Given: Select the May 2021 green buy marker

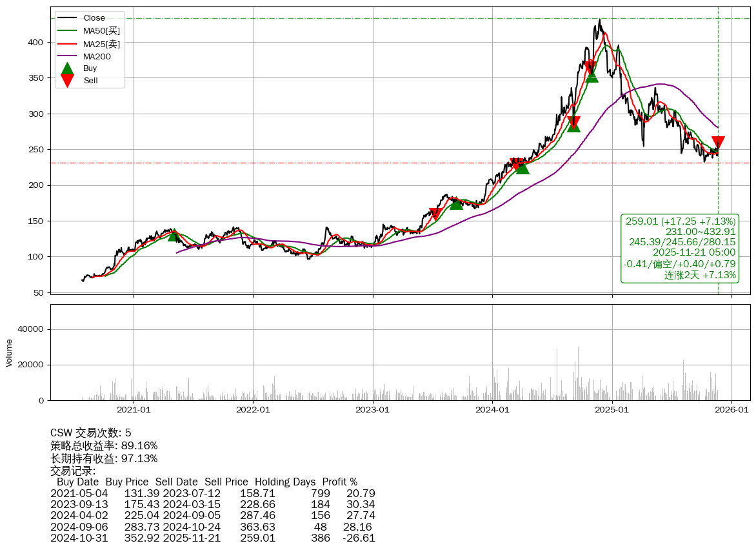Looking at the screenshot, I should [174, 234].
